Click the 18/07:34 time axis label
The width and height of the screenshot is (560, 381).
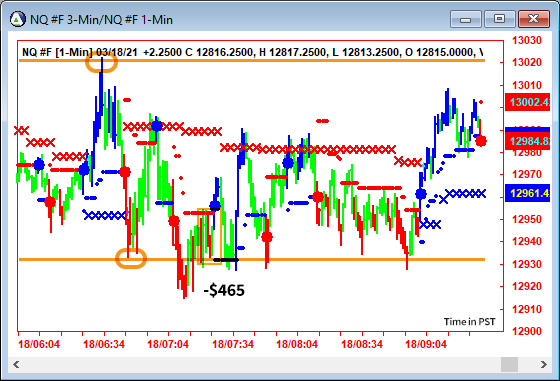(x=233, y=345)
